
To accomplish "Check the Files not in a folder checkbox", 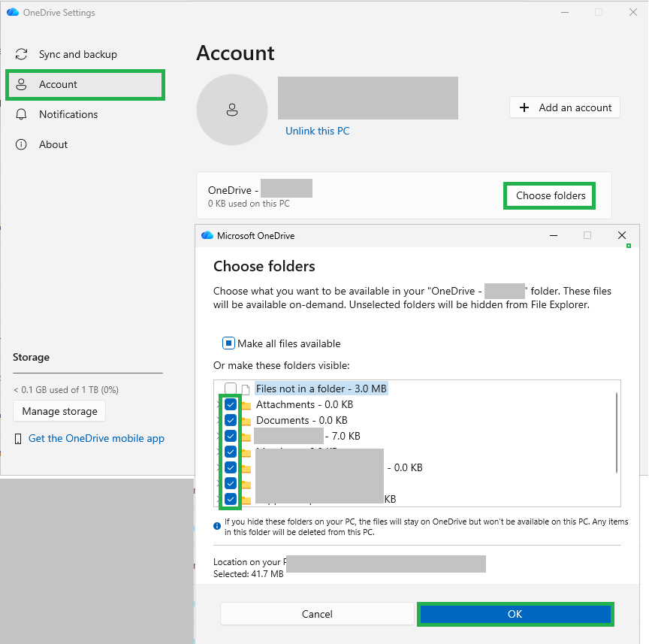I will [x=231, y=388].
